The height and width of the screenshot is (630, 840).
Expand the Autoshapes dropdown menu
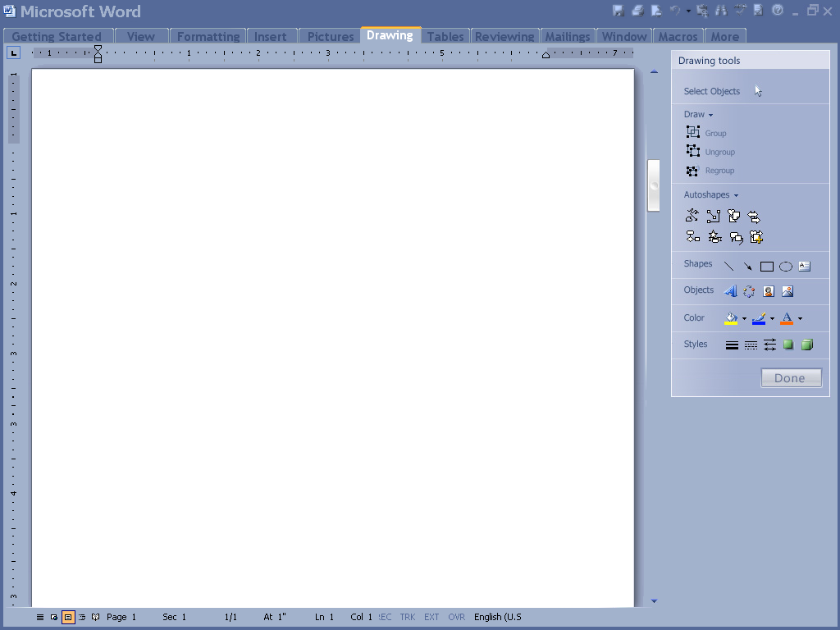coord(710,195)
